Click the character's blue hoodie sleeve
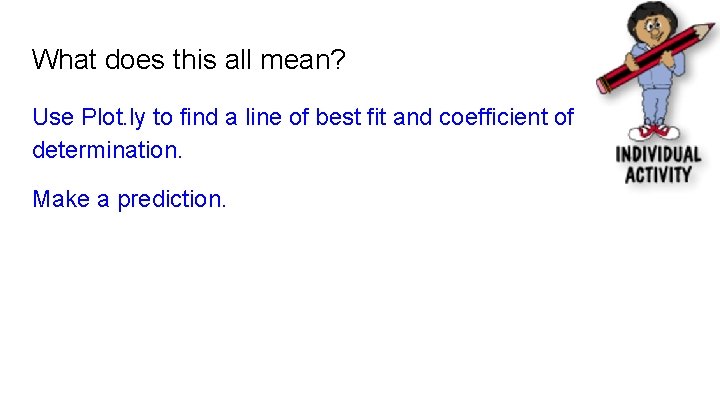This screenshot has width=720, height=405. coord(679,63)
